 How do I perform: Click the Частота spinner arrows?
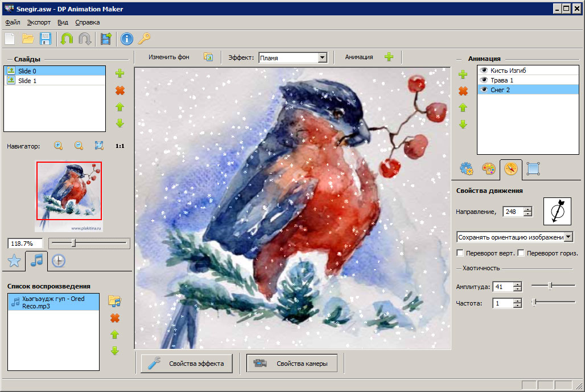coord(517,303)
